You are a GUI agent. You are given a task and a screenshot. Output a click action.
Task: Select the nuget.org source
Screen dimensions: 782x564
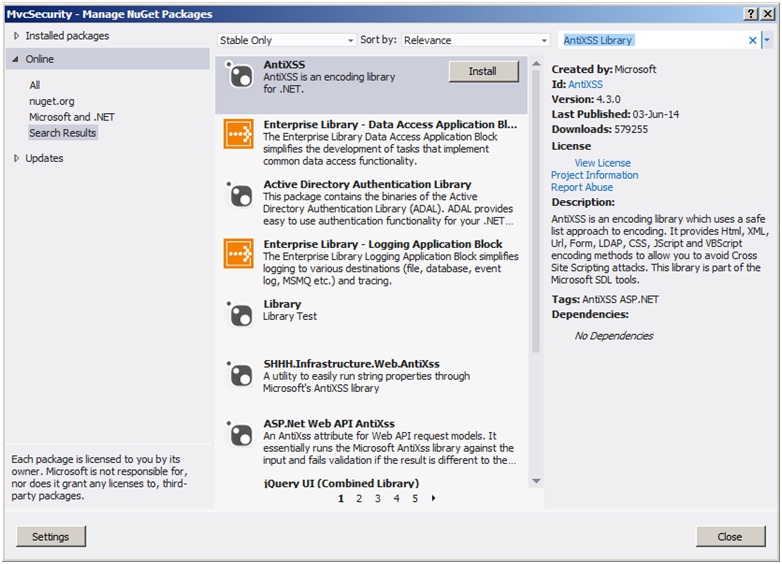[x=52, y=101]
